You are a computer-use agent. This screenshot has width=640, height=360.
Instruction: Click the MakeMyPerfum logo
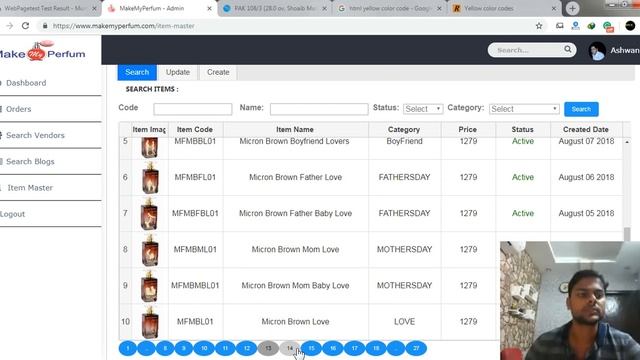tap(43, 51)
